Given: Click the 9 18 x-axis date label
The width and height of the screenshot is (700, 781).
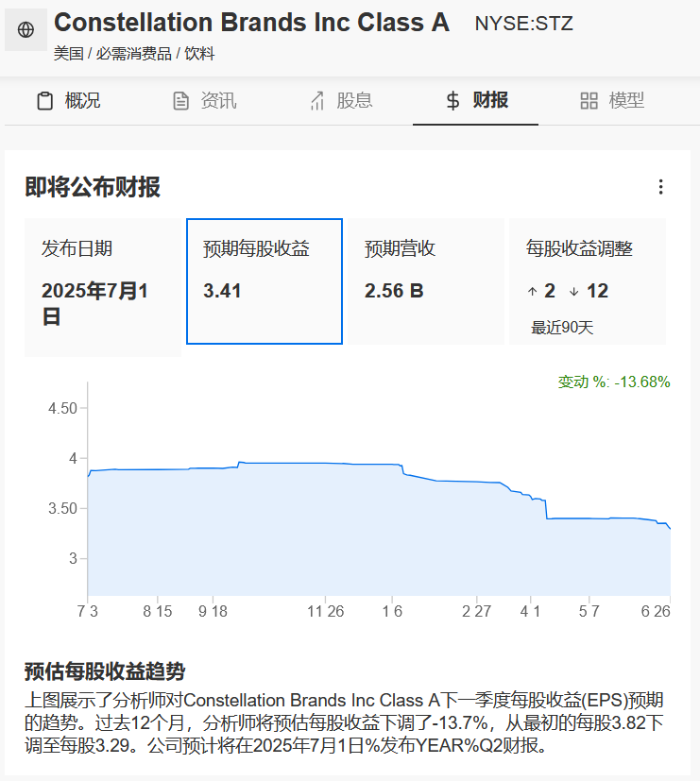Looking at the screenshot, I should (x=213, y=611).
